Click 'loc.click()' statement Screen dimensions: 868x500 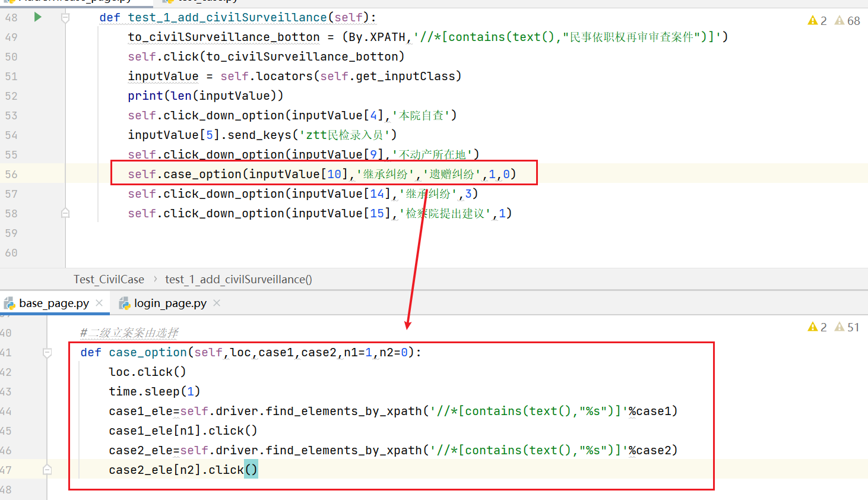coord(147,372)
